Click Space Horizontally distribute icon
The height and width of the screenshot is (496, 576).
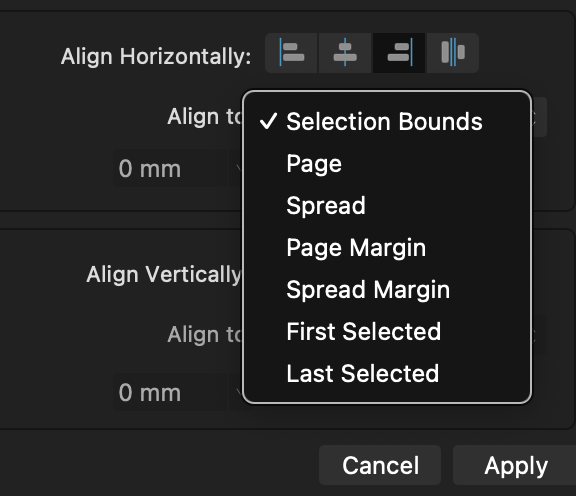(x=453, y=53)
